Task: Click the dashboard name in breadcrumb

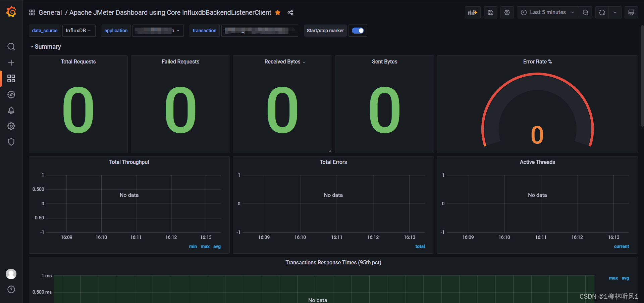Action: tap(170, 12)
